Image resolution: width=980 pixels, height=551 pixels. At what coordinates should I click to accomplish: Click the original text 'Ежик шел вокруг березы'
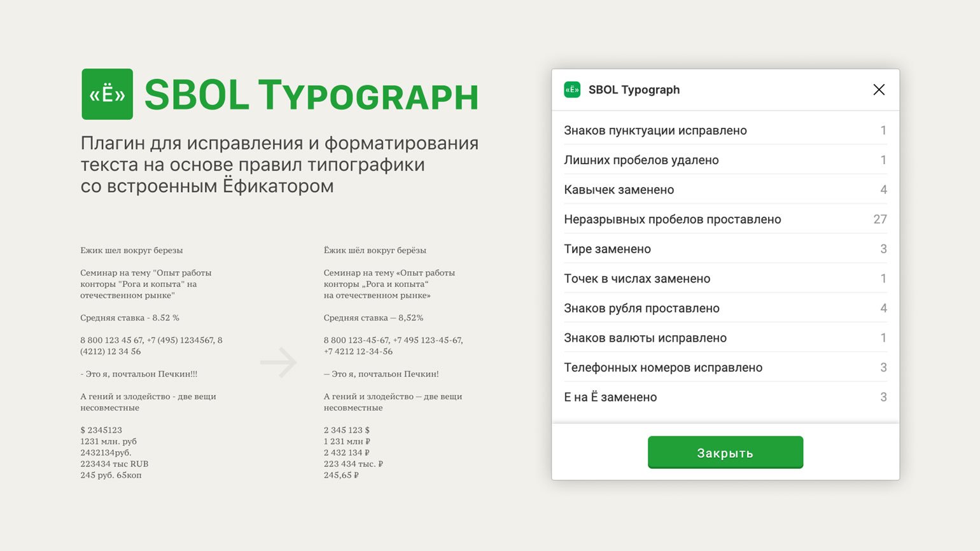pos(132,250)
